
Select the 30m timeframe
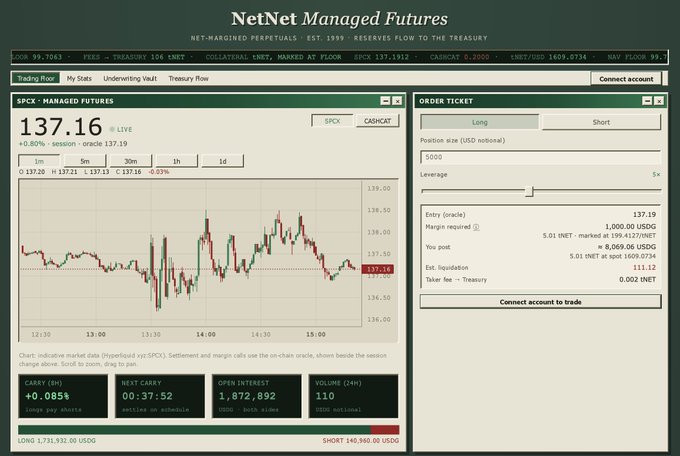pyautogui.click(x=131, y=161)
